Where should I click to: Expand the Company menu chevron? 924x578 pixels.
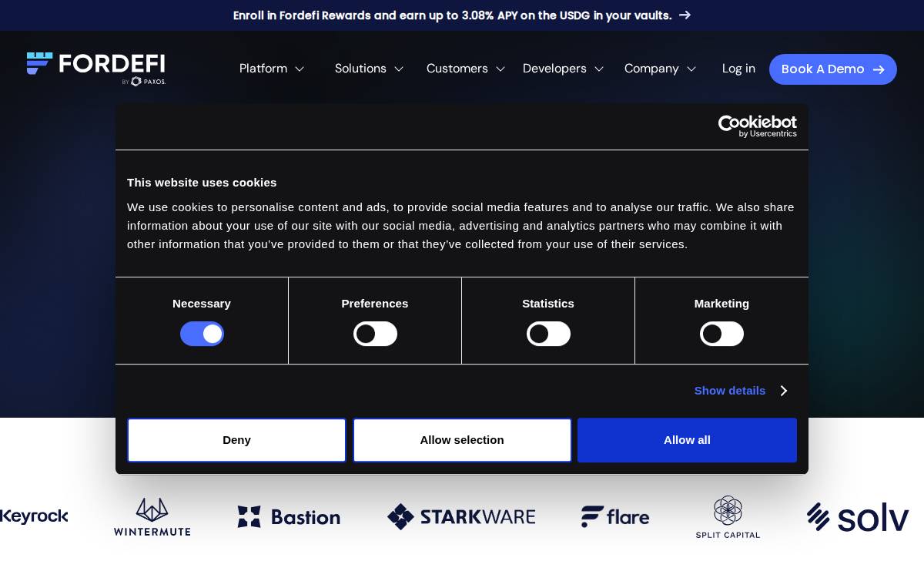(691, 69)
